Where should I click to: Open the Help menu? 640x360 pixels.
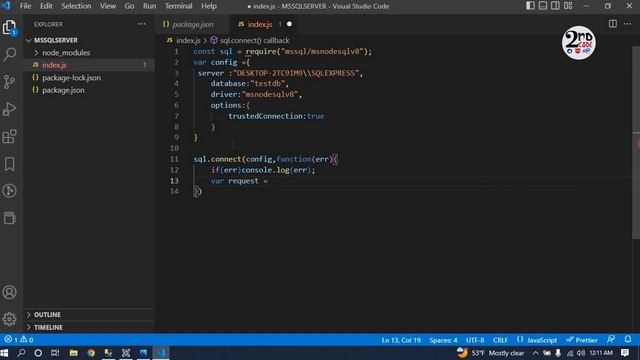[x=209, y=6]
